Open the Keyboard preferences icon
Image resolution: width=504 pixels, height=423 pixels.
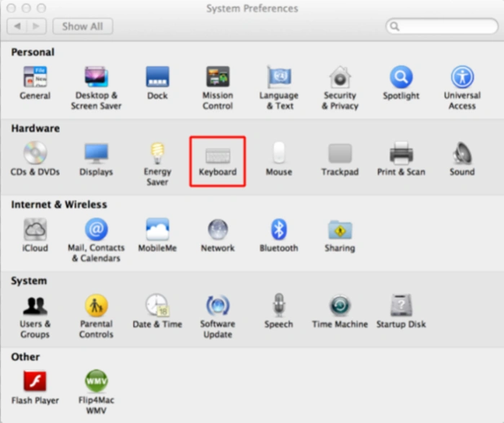click(218, 155)
